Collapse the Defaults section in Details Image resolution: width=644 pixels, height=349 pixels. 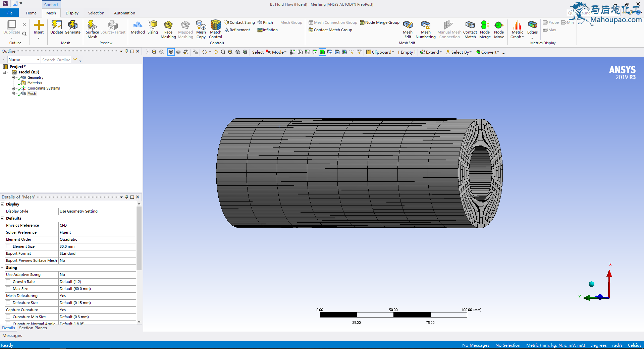[x=2, y=218]
